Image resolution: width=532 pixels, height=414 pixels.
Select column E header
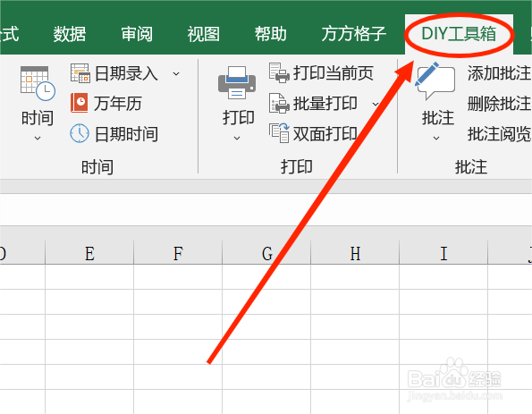[89, 253]
